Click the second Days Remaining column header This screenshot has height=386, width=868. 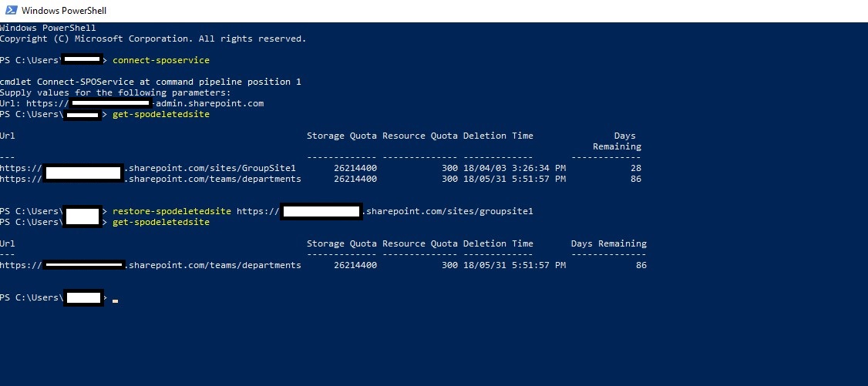click(x=609, y=243)
